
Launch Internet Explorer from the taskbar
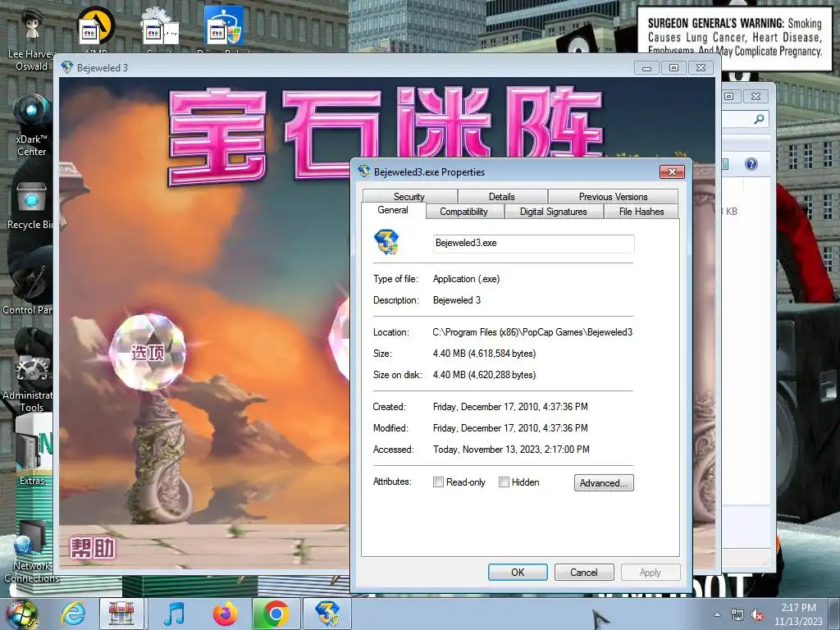tap(74, 614)
